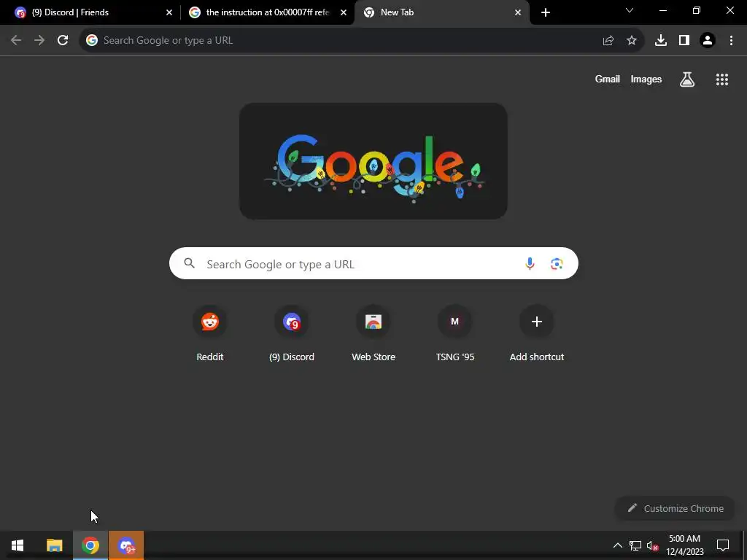Click the forward navigation arrow

39,41
